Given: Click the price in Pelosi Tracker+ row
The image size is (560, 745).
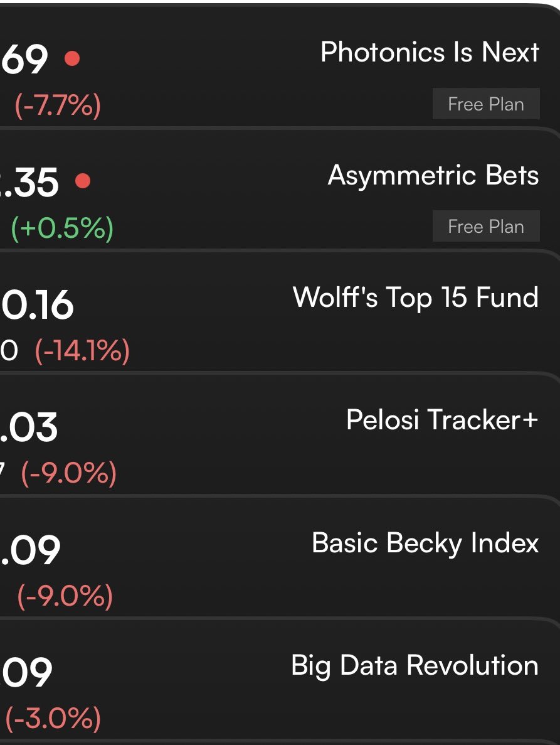Looking at the screenshot, I should 29,428.
